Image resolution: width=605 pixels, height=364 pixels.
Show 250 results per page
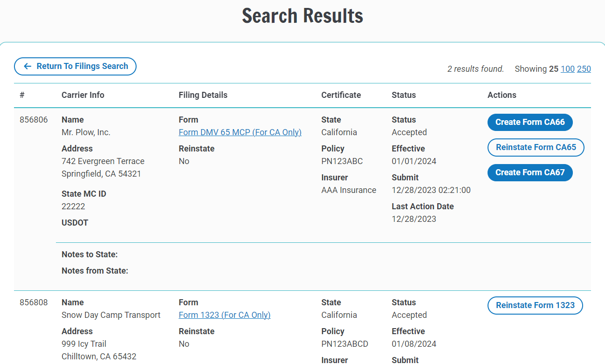[x=584, y=69]
